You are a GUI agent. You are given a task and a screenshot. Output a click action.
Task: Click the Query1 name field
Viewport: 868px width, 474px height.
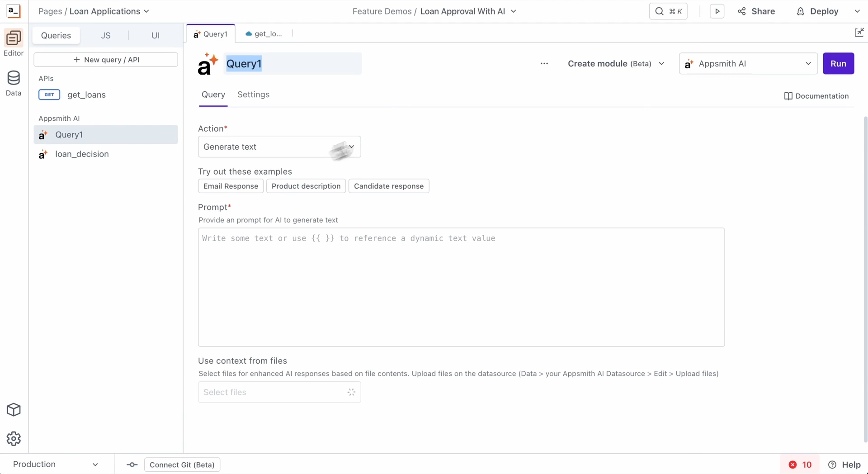pyautogui.click(x=292, y=64)
